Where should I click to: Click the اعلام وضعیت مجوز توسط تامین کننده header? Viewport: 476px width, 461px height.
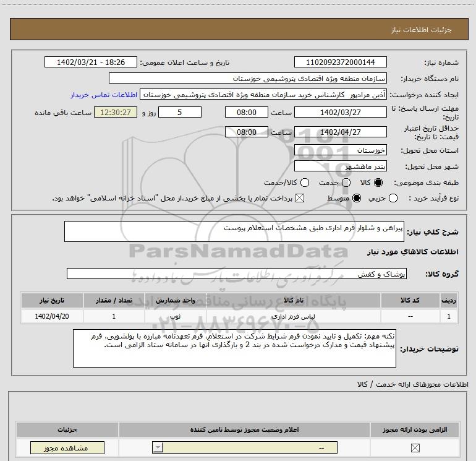pyautogui.click(x=244, y=429)
